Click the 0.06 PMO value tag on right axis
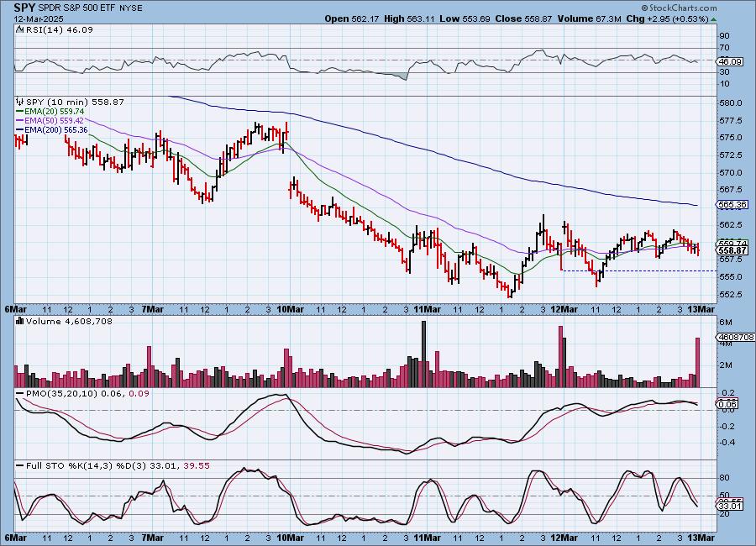The height and width of the screenshot is (546, 756). click(x=727, y=404)
